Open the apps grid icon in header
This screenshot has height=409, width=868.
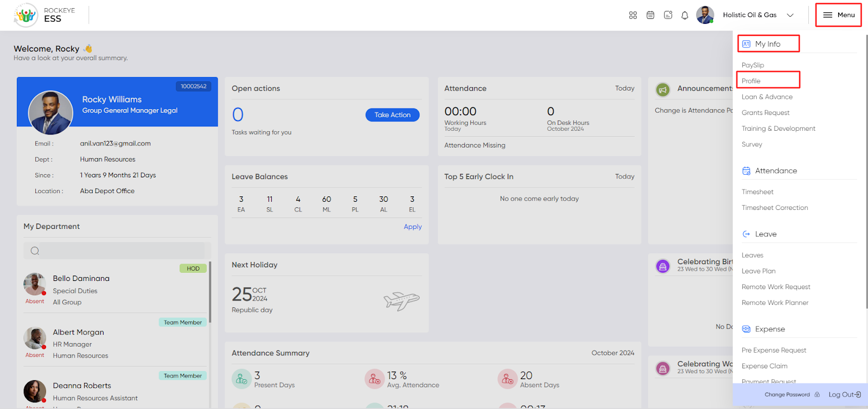[x=633, y=15]
